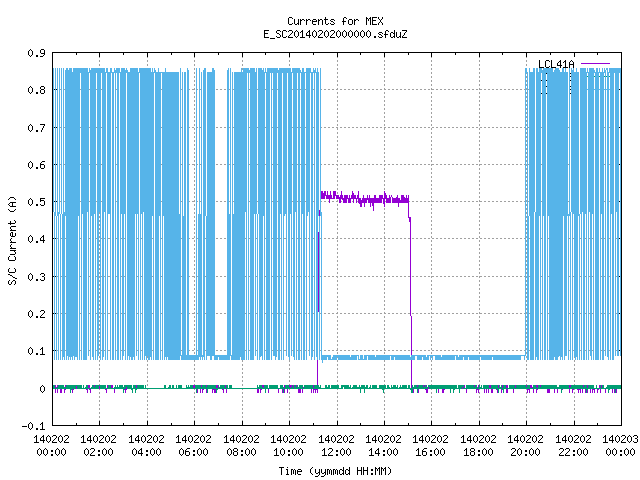Click the chart title "Currents for MEX"
Image resolution: width=640 pixels, height=480 pixels.
335,21
